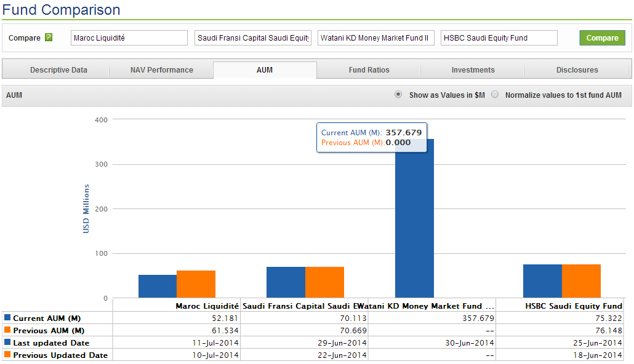634x364 pixels.
Task: Click the Maroc Liquidité fund input field
Action: pos(129,38)
